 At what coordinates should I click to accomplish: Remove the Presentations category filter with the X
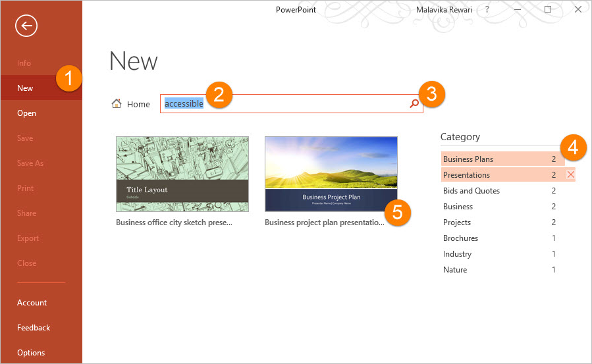(x=570, y=174)
